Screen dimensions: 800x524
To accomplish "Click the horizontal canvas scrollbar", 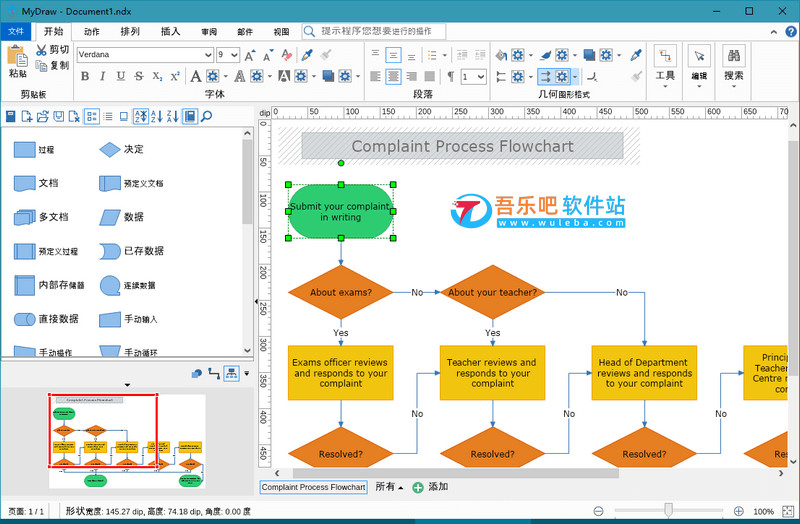I will 456,473.
